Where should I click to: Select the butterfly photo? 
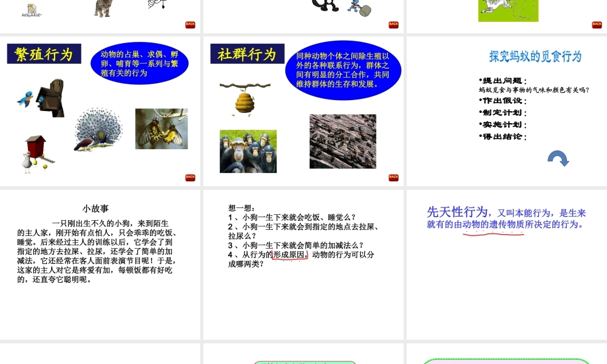[x=161, y=129]
